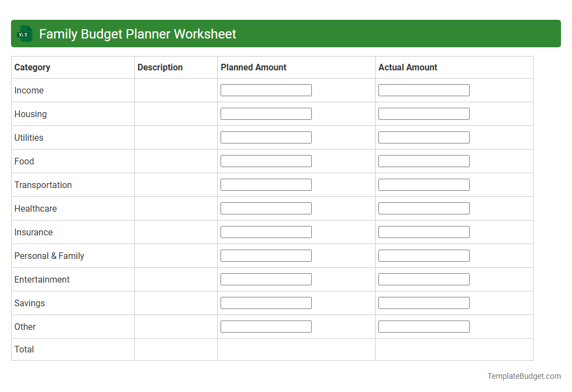The image size is (572, 392).
Task: Select the Planned Amount field for Other
Action: (x=266, y=326)
